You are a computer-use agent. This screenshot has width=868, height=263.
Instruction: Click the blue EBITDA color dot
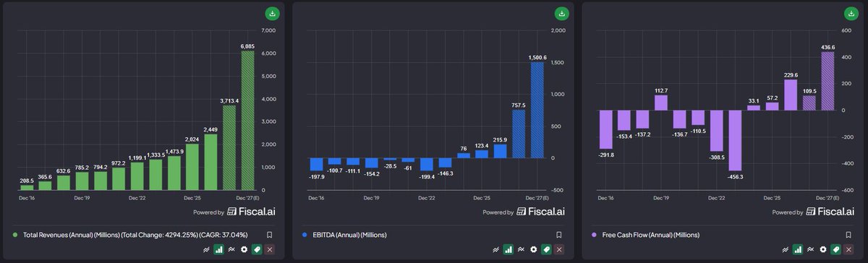click(305, 235)
